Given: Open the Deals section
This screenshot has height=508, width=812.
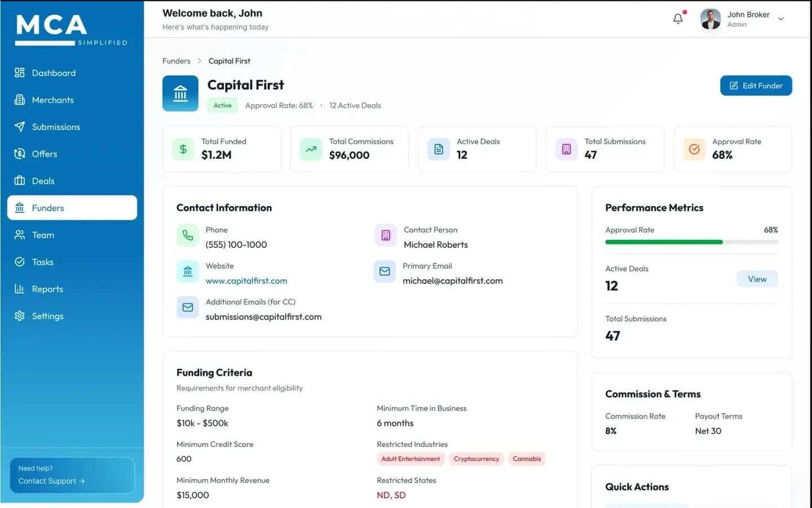Looking at the screenshot, I should pos(72,181).
